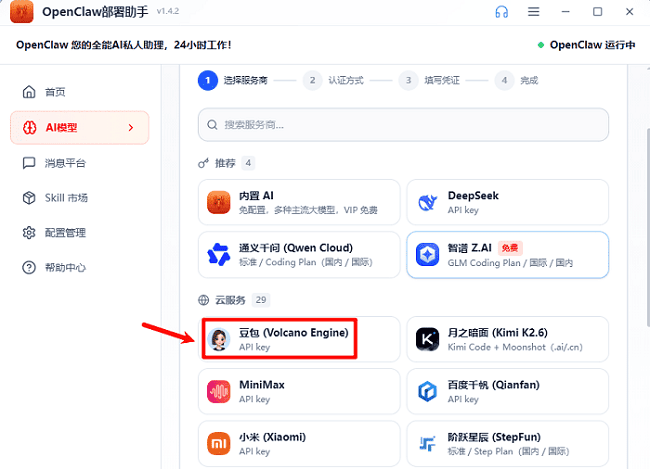Click the Qwen Cloud blue logo

pyautogui.click(x=218, y=255)
